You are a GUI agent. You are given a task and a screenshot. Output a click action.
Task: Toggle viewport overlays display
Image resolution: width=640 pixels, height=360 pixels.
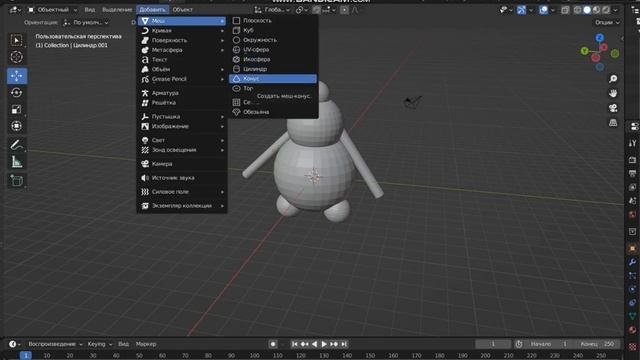pos(544,10)
